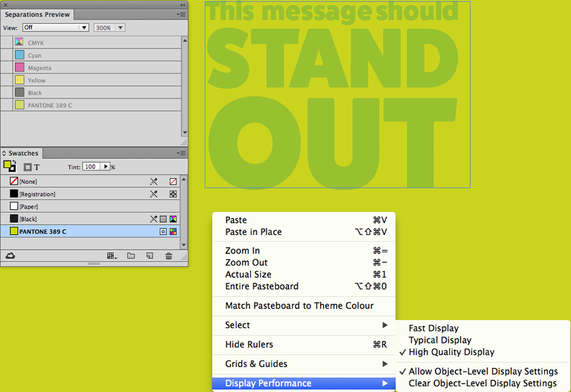Open the Separations Preview panel menu
Viewport: 571px width, 392px height.
pyautogui.click(x=182, y=14)
